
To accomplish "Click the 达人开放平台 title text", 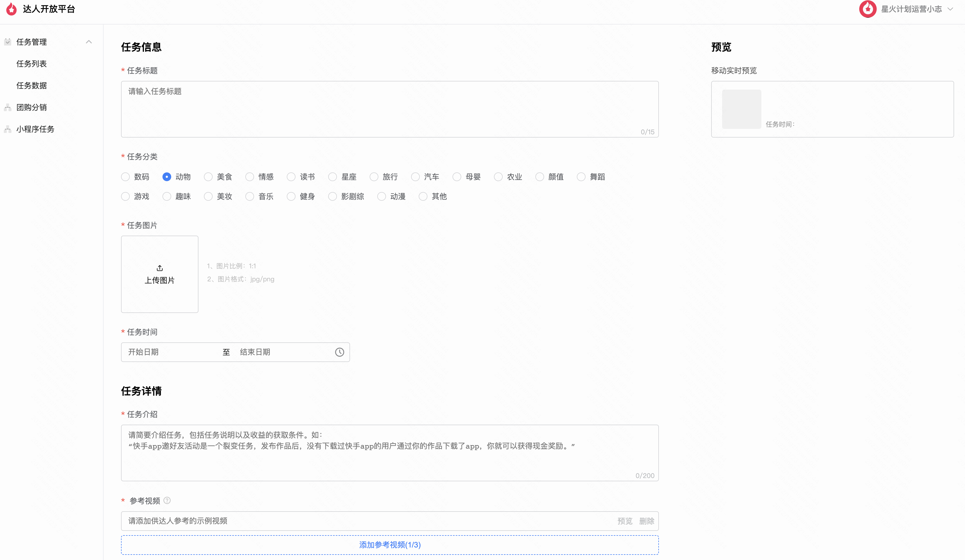I will tap(49, 9).
